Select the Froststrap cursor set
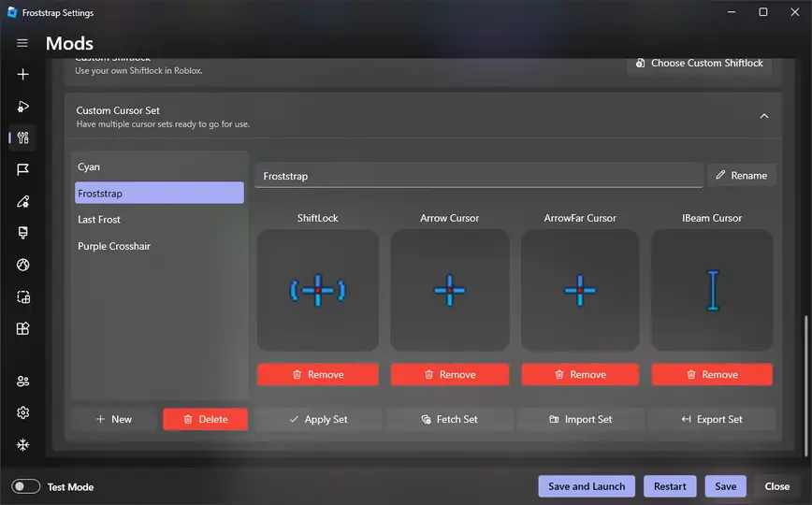This screenshot has width=812, height=505. tap(159, 193)
